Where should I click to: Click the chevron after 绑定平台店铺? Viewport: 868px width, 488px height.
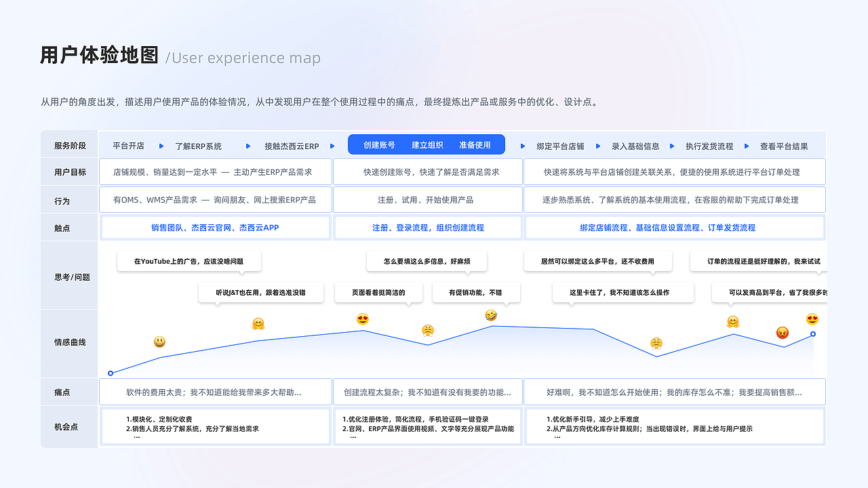(x=597, y=144)
